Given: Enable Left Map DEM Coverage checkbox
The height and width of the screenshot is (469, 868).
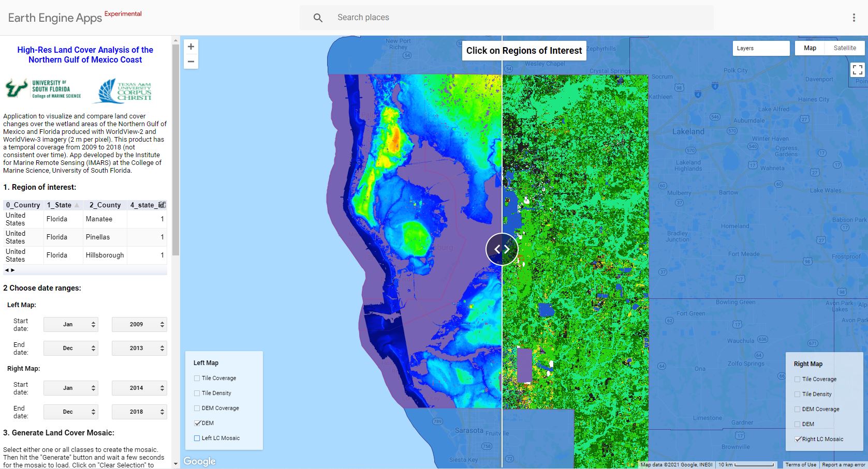Looking at the screenshot, I should 197,409.
